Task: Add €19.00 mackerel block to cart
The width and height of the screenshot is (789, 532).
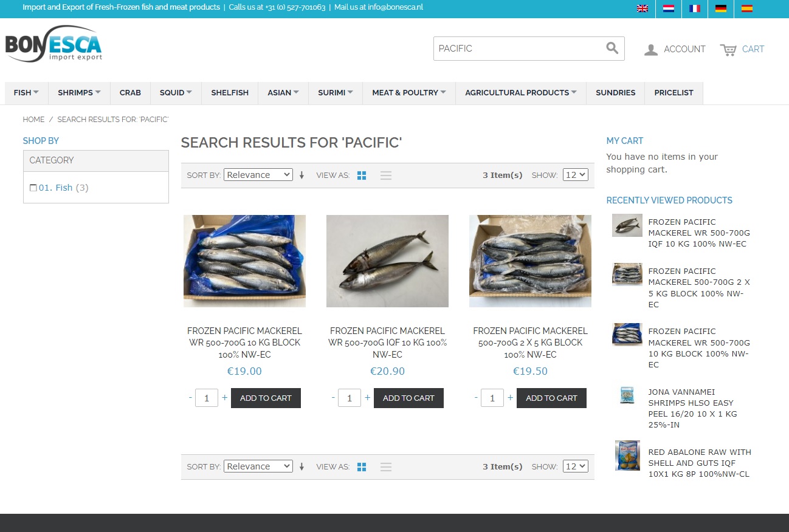Action: (266, 398)
